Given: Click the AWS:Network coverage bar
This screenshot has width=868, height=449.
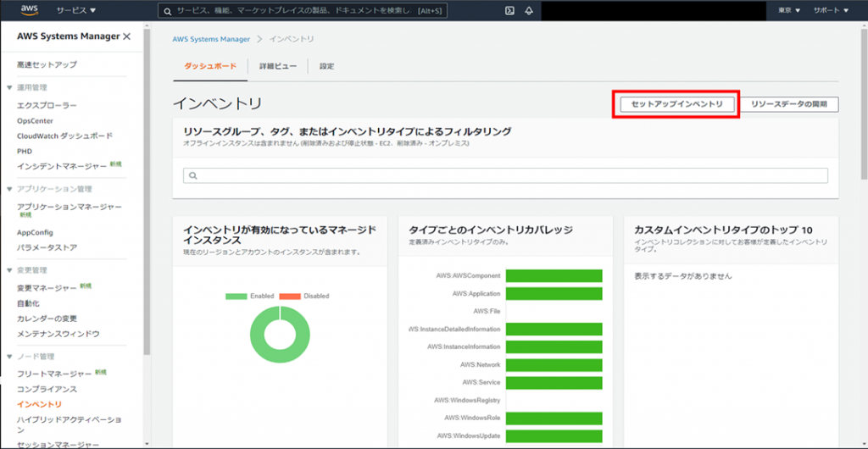Looking at the screenshot, I should pyautogui.click(x=554, y=365).
